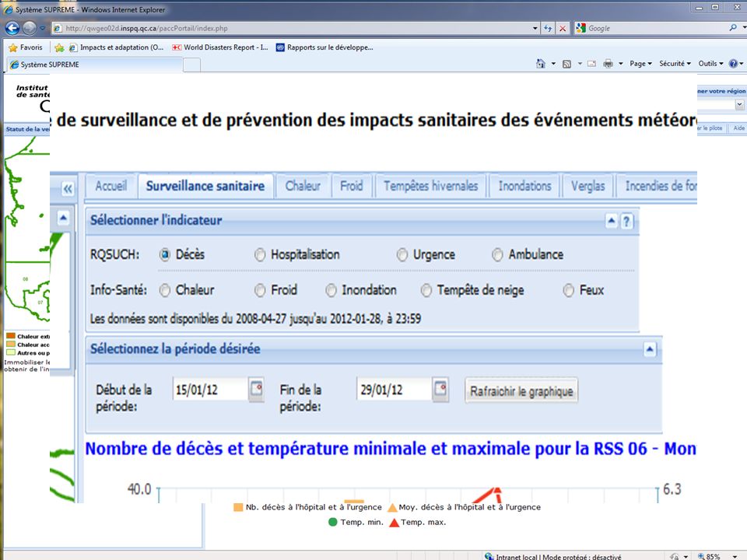Image resolution: width=747 pixels, height=560 pixels.
Task: Open the recent pages dropdown next to Forward button
Action: coord(42,28)
